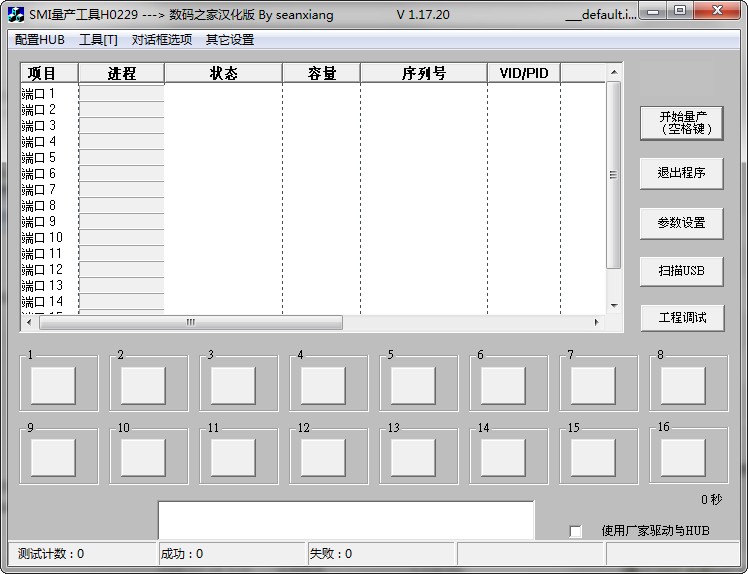748x574 pixels.
Task: Select the 端口 4 row
Action: pyautogui.click(x=313, y=142)
